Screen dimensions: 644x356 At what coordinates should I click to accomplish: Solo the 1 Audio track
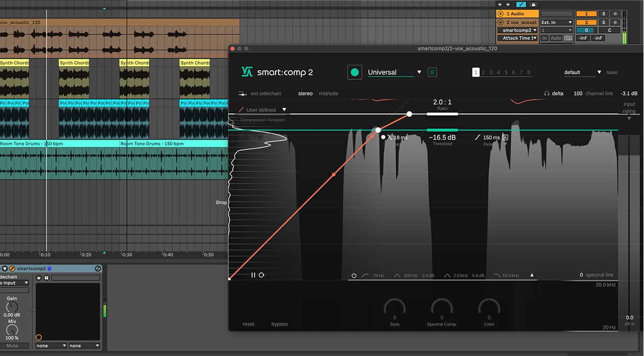point(604,14)
